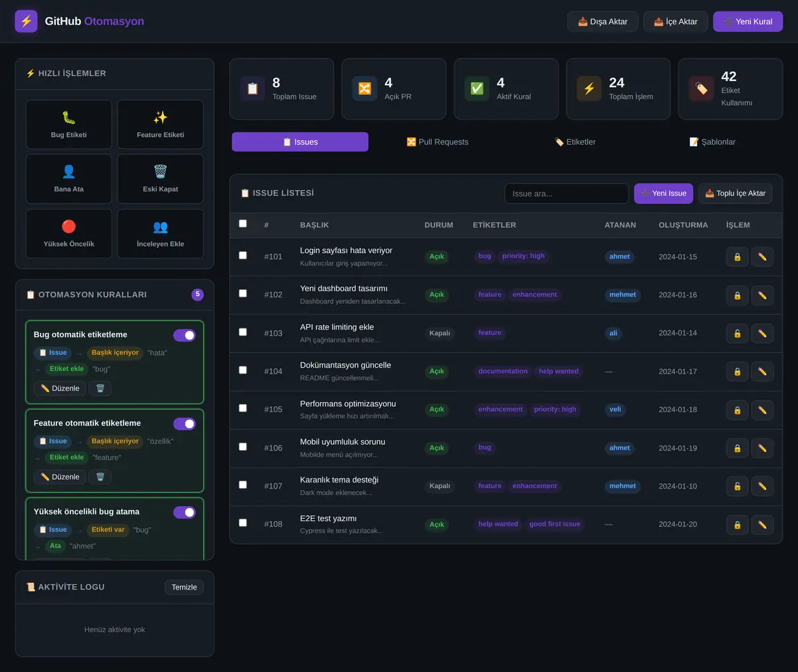Screen dimensions: 798x672
Task: Open title 'Login sayfası hata veriyor'
Action: (x=346, y=251)
